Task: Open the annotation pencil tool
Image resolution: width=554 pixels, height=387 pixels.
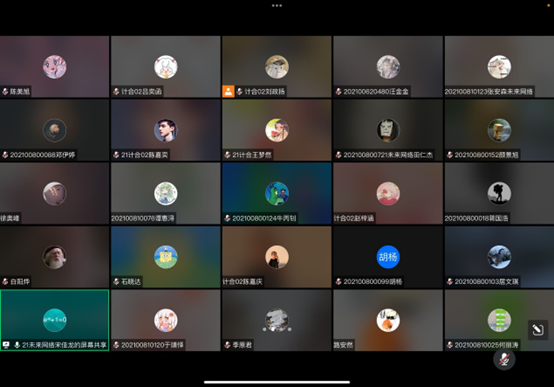Action: 538,330
